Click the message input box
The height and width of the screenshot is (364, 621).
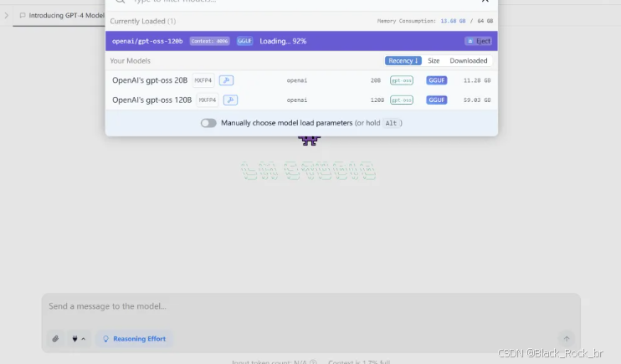point(310,306)
